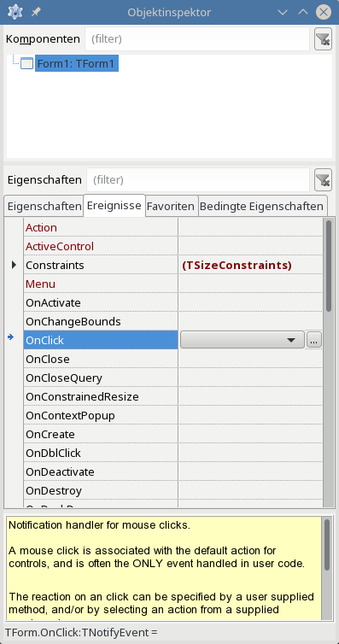Click the Objektinspektor window menu gear icon
Viewport: 339px width, 644px height.
click(x=15, y=12)
